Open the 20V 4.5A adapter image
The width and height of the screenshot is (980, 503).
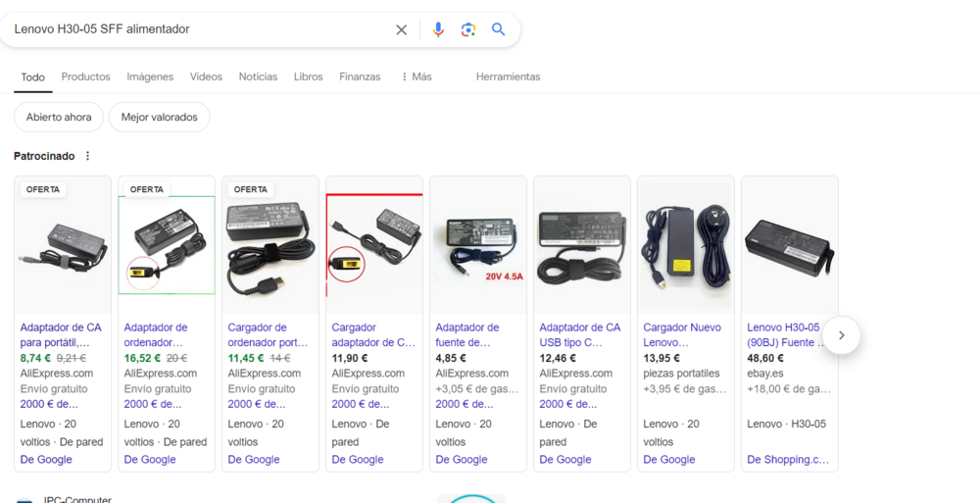pyautogui.click(x=477, y=245)
